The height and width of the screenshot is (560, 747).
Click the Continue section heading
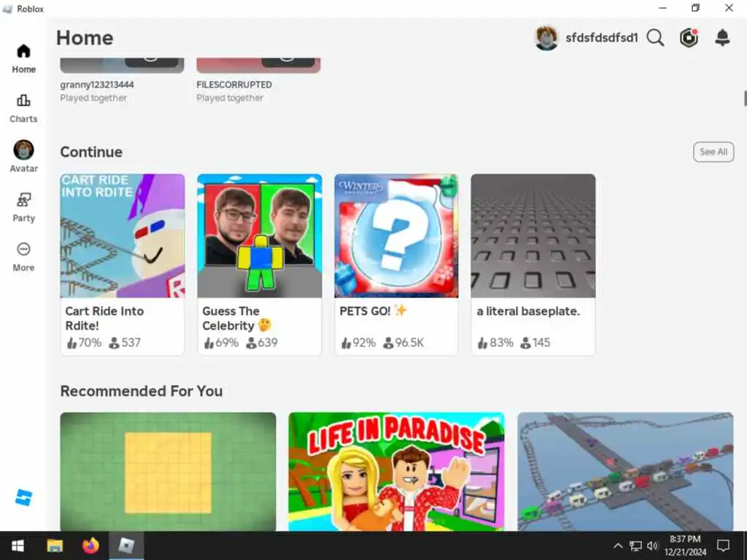[x=91, y=152]
